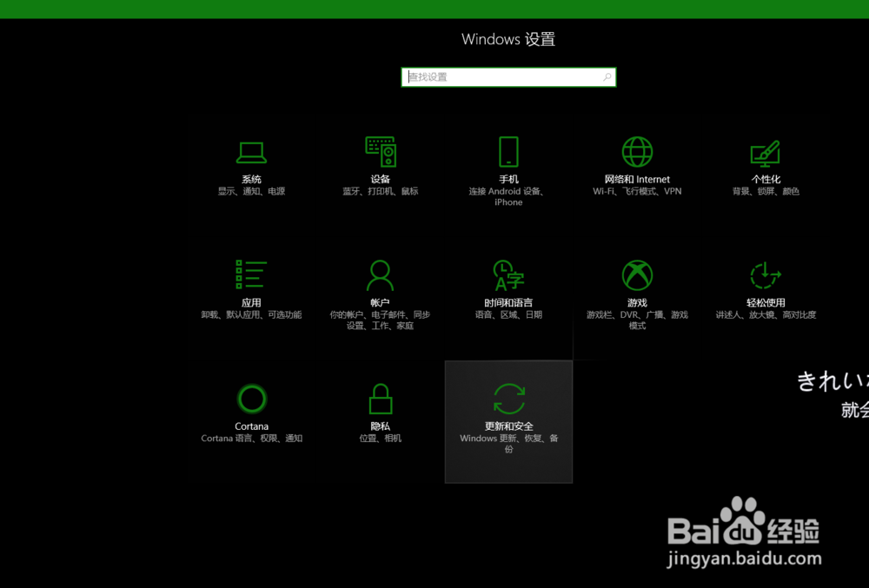Open the 游戏 Xbox icon

[637, 275]
